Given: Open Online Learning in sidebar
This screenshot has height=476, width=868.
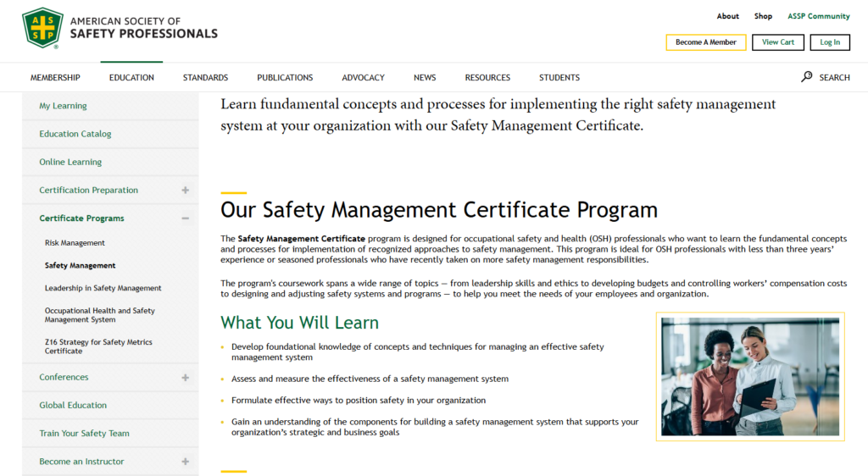Looking at the screenshot, I should click(70, 162).
